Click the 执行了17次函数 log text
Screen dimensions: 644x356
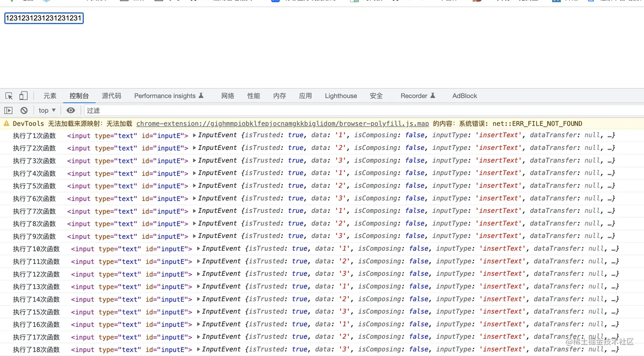point(36,337)
